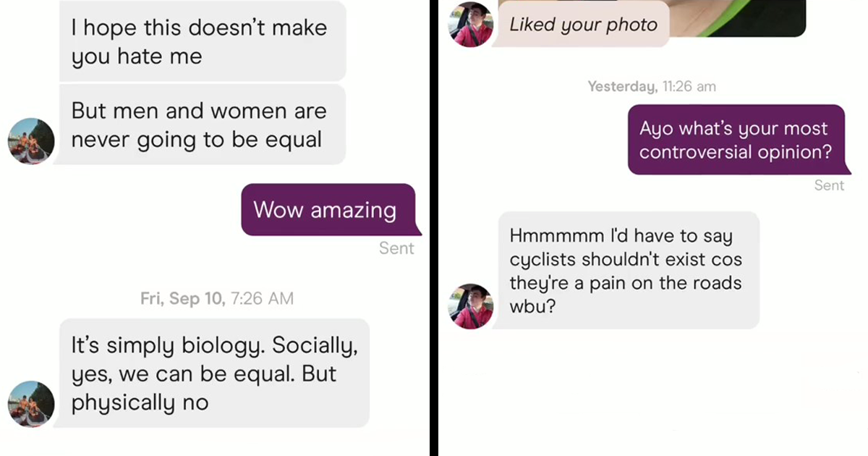Screen dimensions: 868x456
Task: Click the black divider between the two chats
Action: [434, 228]
